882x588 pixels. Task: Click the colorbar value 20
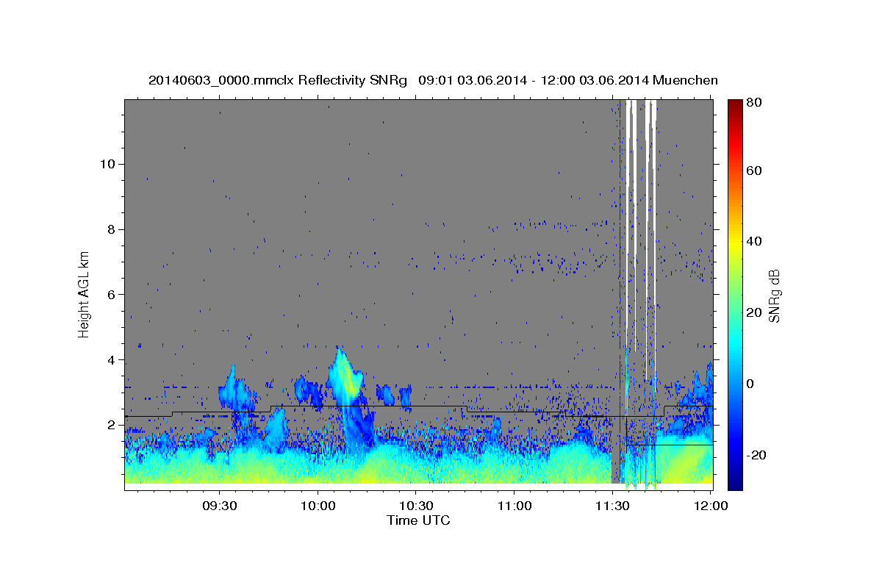click(x=755, y=312)
